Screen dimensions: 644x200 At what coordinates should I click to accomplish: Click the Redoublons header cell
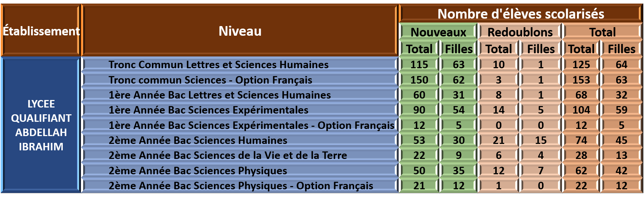[520, 32]
